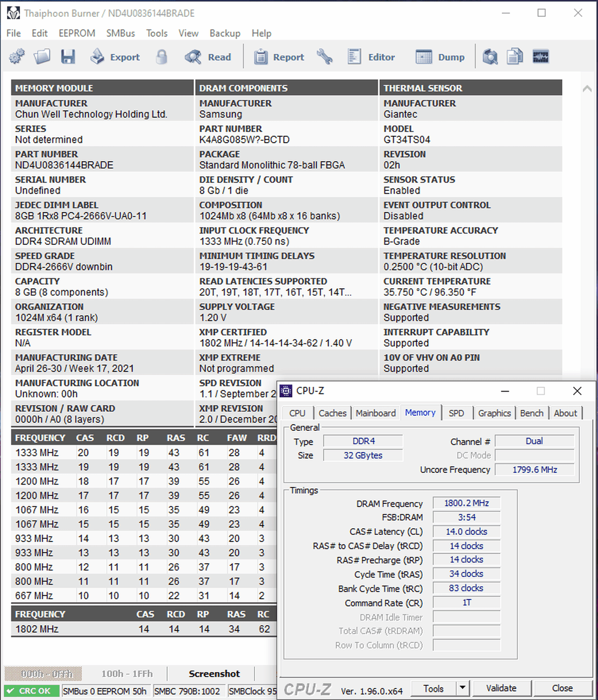Open the SMBus menu
Viewport: 598px width, 700px height.
point(121,33)
